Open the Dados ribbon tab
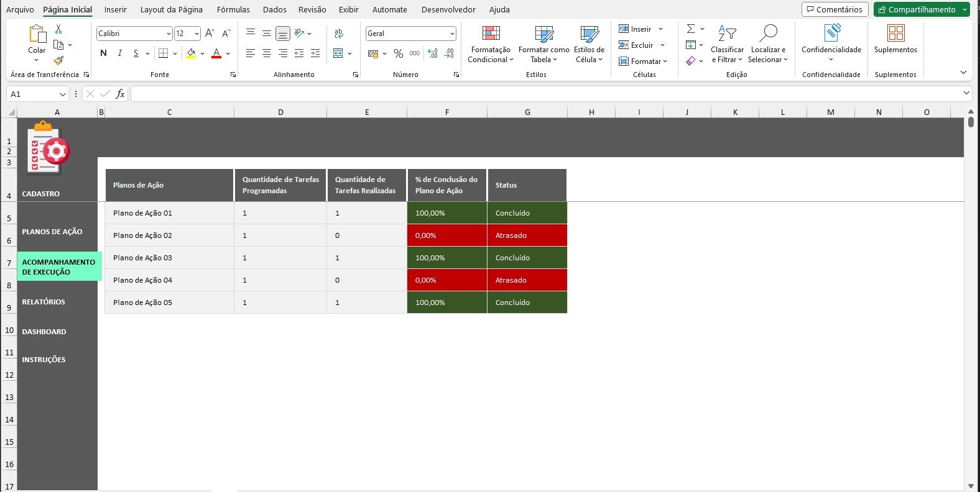 [274, 9]
